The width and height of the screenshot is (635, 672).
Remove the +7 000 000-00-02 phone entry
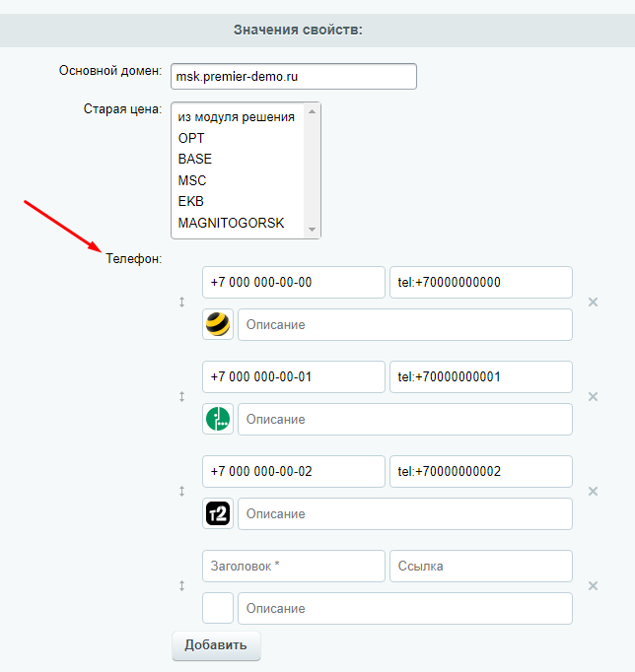(593, 491)
